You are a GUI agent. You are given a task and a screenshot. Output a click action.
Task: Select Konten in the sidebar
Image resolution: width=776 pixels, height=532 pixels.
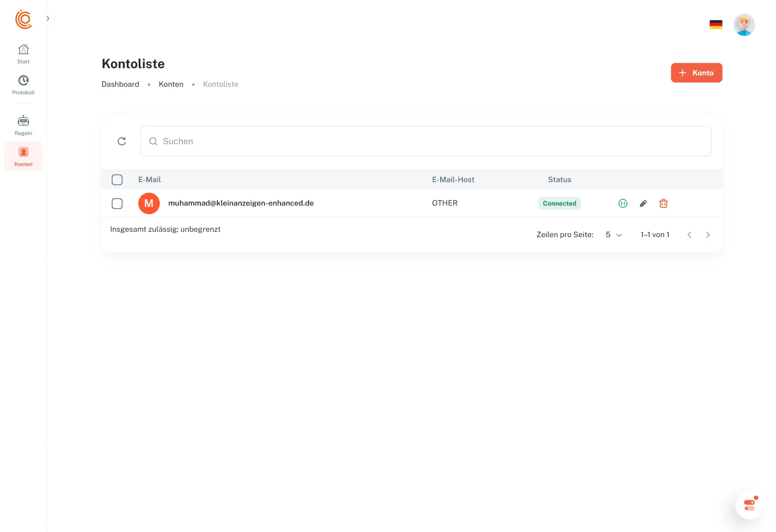point(23,156)
